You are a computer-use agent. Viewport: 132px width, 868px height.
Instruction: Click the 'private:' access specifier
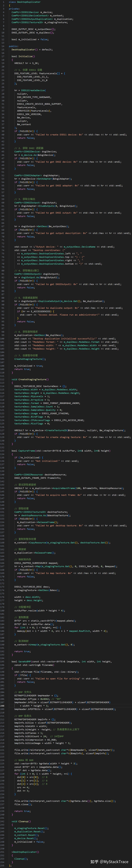[x=14, y=9]
